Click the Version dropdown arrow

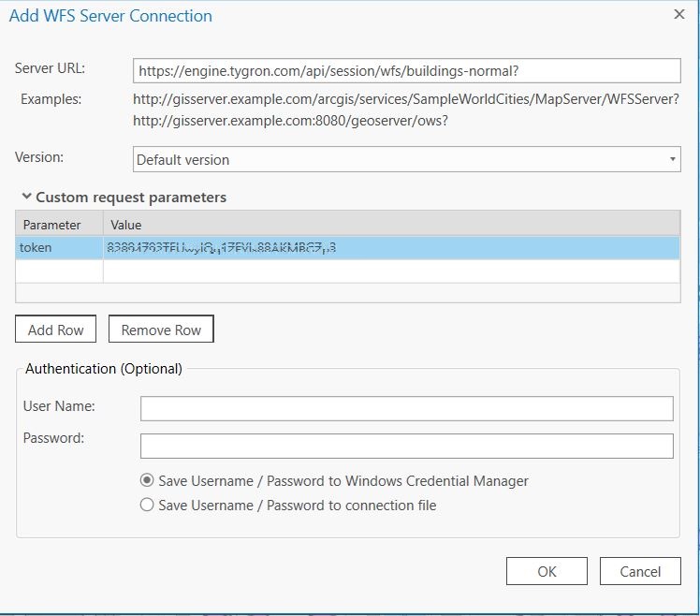click(x=673, y=160)
